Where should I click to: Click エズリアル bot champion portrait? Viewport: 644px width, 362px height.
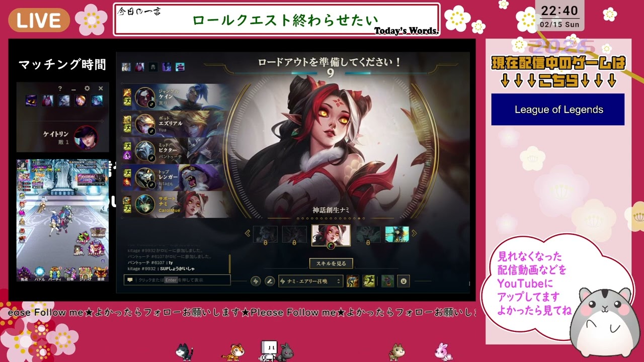[x=145, y=124]
